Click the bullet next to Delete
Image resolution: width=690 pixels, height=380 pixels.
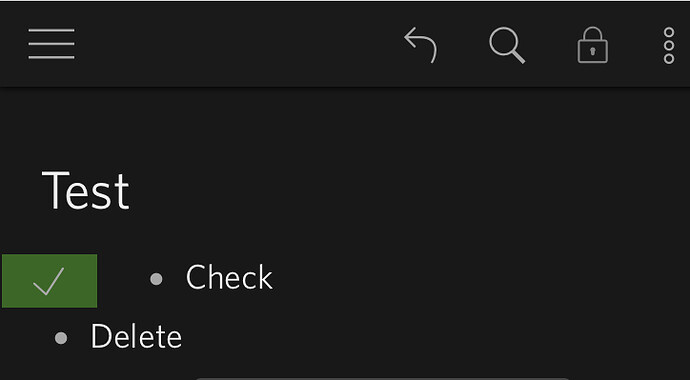[x=61, y=338]
